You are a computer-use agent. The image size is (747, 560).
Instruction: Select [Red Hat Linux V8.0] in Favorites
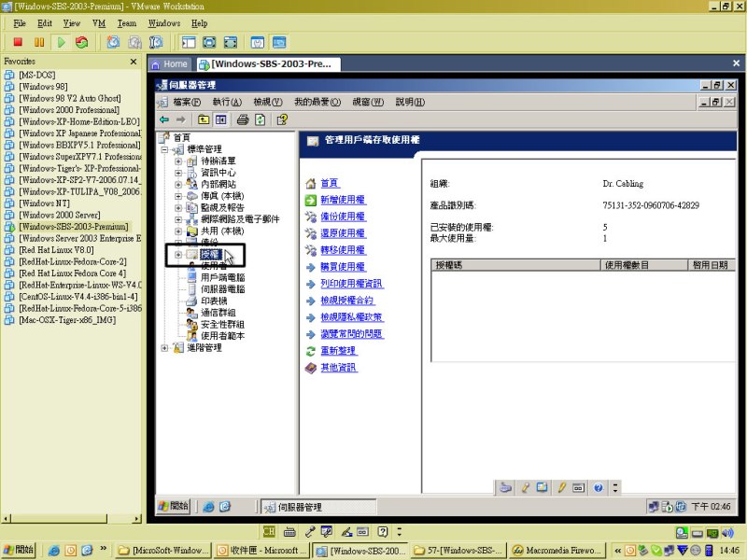pos(56,250)
